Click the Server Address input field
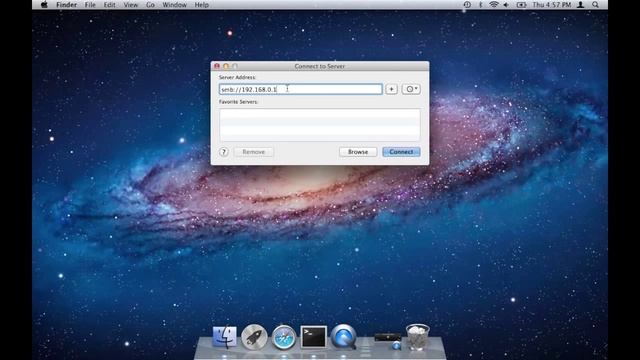 (300, 89)
